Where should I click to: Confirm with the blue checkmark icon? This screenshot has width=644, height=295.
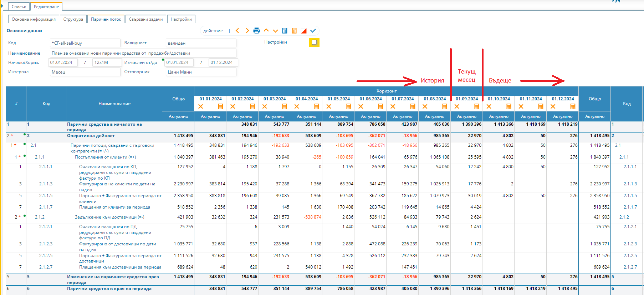[x=313, y=31]
